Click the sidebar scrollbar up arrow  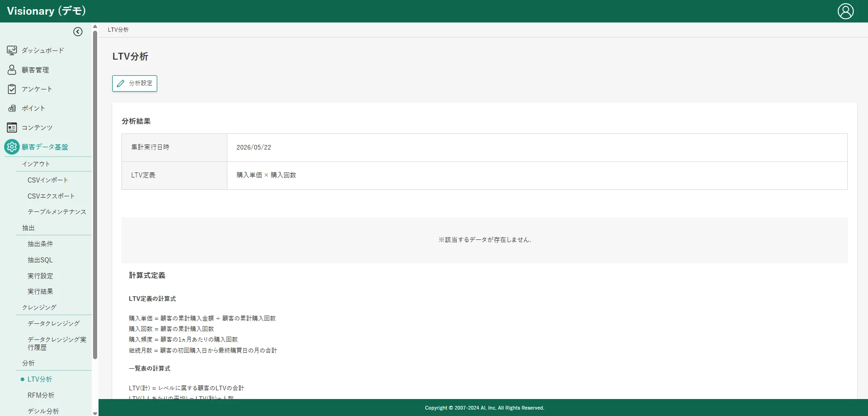(95, 26)
